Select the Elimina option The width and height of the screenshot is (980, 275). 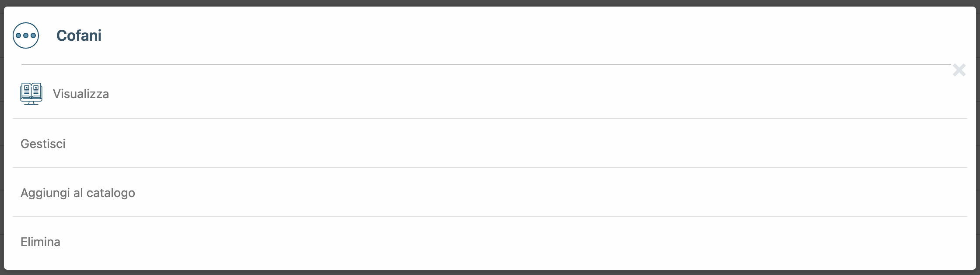pyautogui.click(x=40, y=242)
